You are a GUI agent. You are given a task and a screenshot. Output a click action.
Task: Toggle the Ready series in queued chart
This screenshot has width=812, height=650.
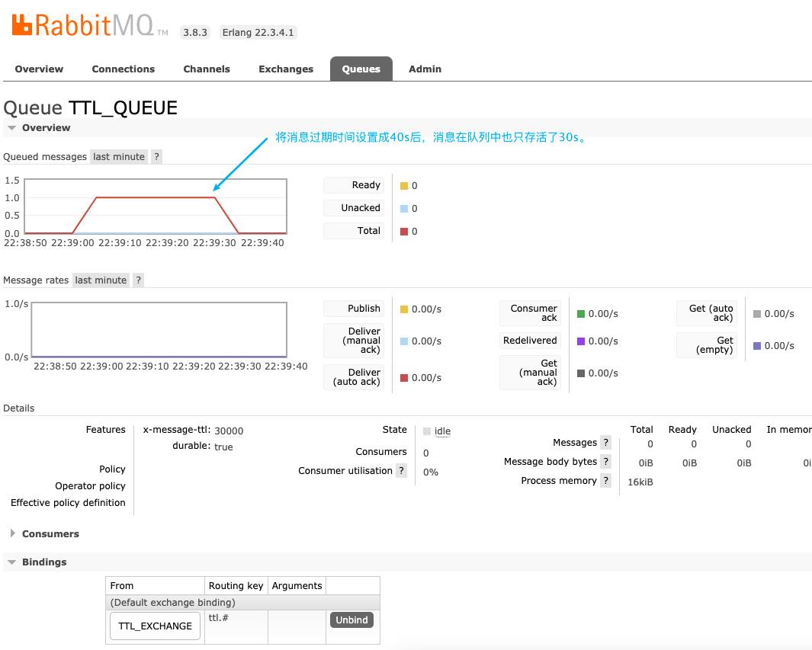355,185
